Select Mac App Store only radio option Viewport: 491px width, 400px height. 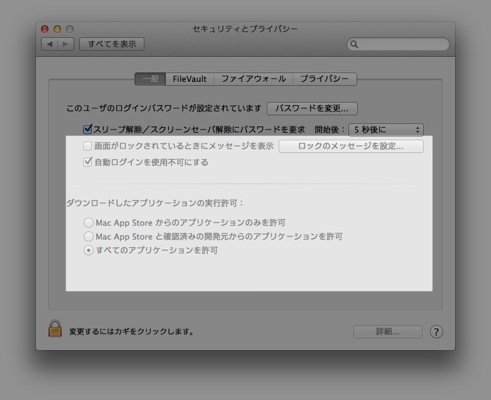click(x=88, y=223)
